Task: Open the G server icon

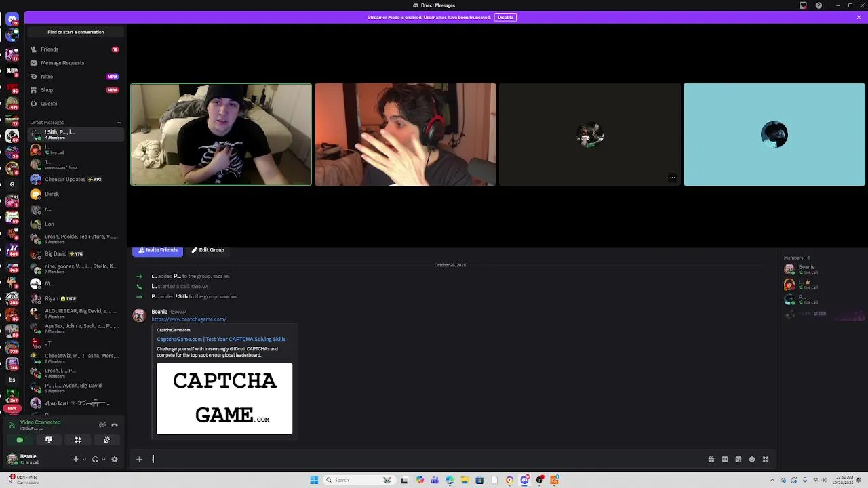Action: click(12, 184)
